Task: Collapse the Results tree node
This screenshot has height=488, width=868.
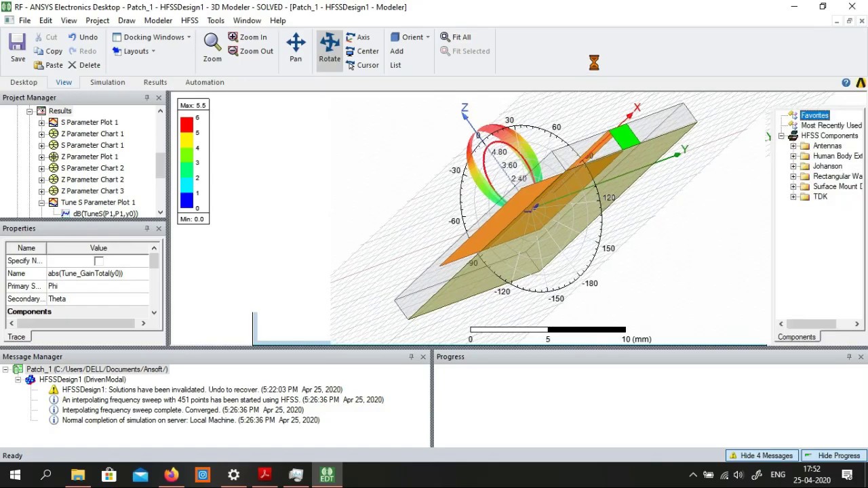Action: [30, 111]
